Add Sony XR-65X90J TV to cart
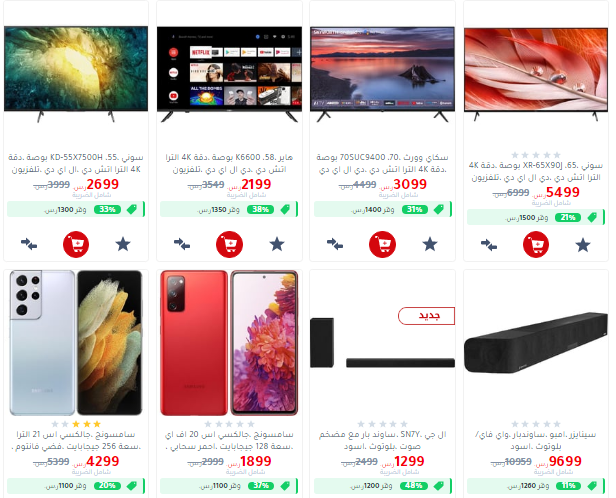The width and height of the screenshot is (616, 498). pyautogui.click(x=536, y=244)
